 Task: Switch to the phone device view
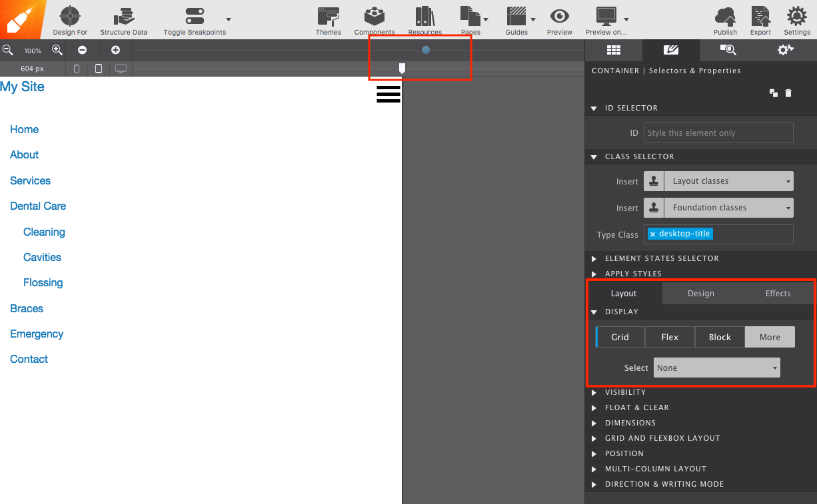click(x=77, y=69)
